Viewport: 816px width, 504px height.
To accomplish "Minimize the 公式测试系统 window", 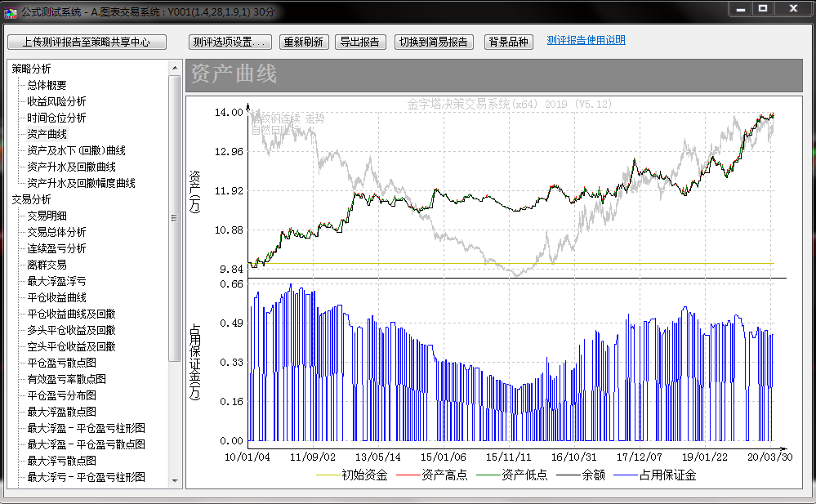I will 741,9.
